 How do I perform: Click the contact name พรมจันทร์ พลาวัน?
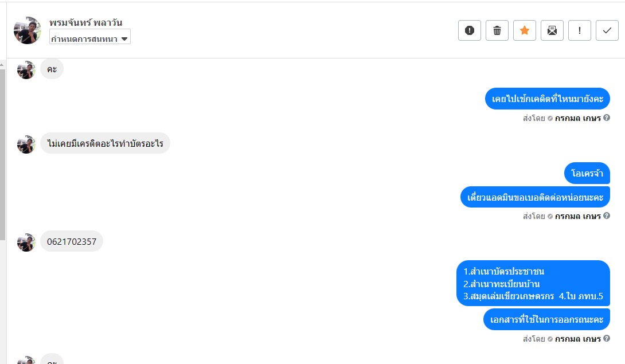point(85,23)
